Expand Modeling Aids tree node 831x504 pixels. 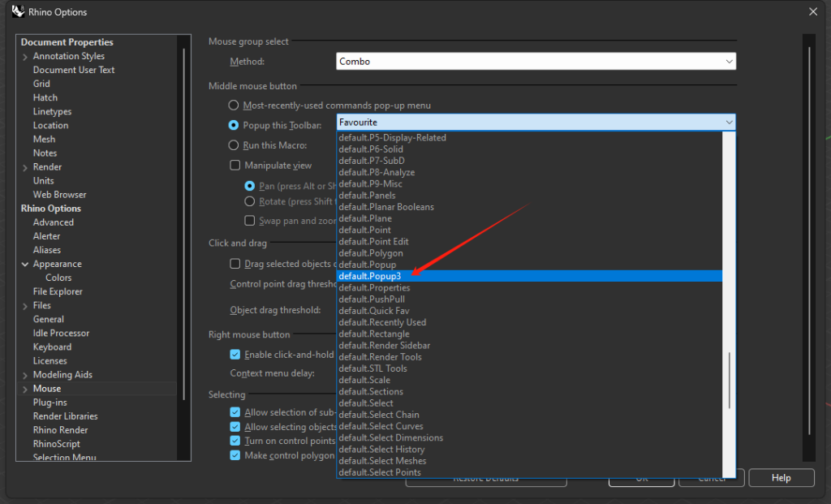(25, 375)
